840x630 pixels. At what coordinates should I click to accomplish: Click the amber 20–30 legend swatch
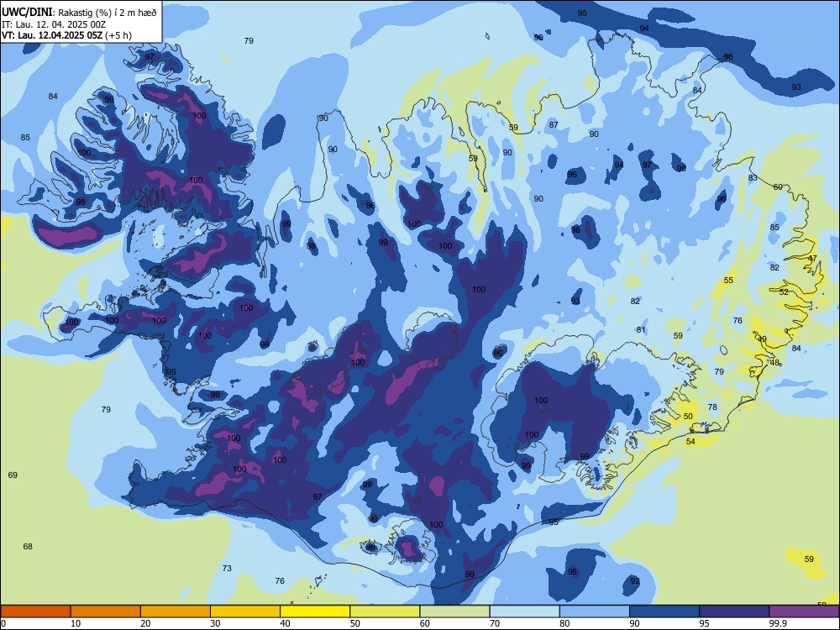pos(176,612)
